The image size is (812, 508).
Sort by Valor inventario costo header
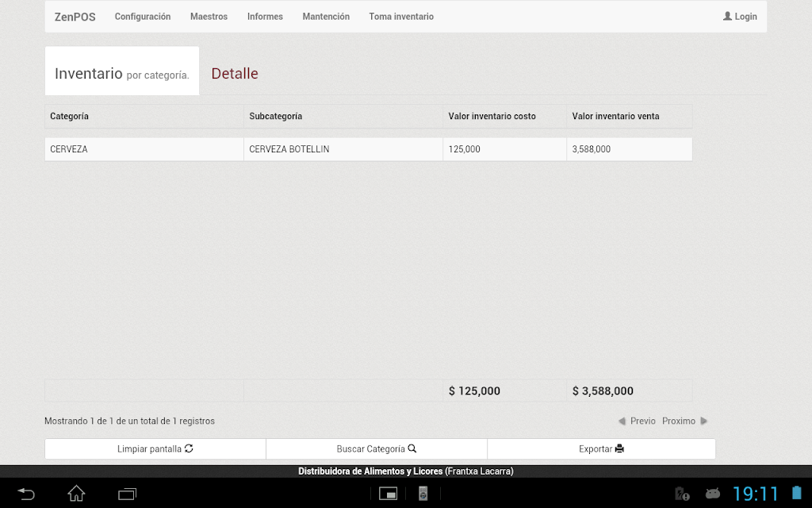(x=505, y=116)
